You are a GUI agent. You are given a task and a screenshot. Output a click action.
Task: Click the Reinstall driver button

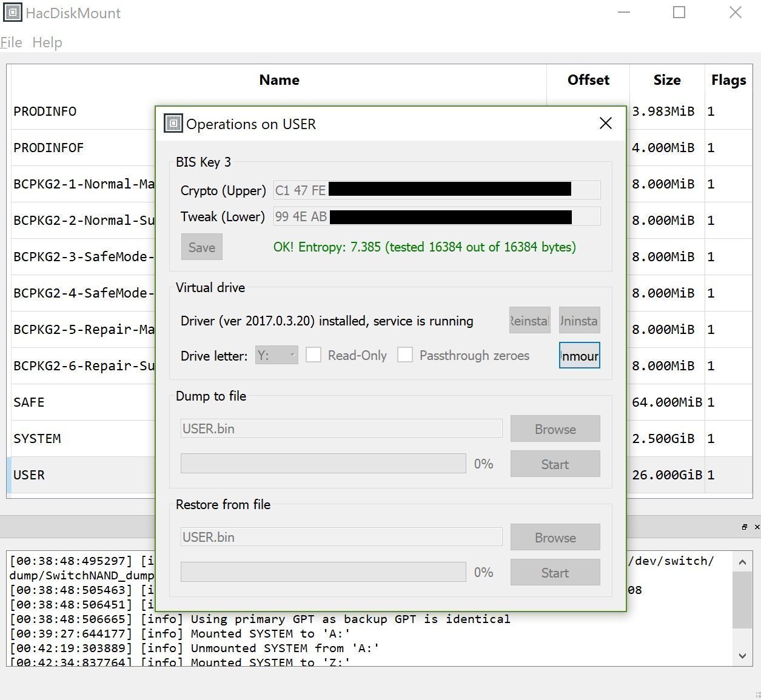[530, 321]
